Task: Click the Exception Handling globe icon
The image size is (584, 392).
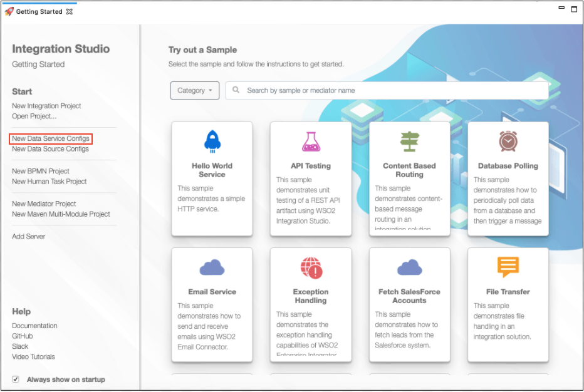Action: [x=311, y=267]
